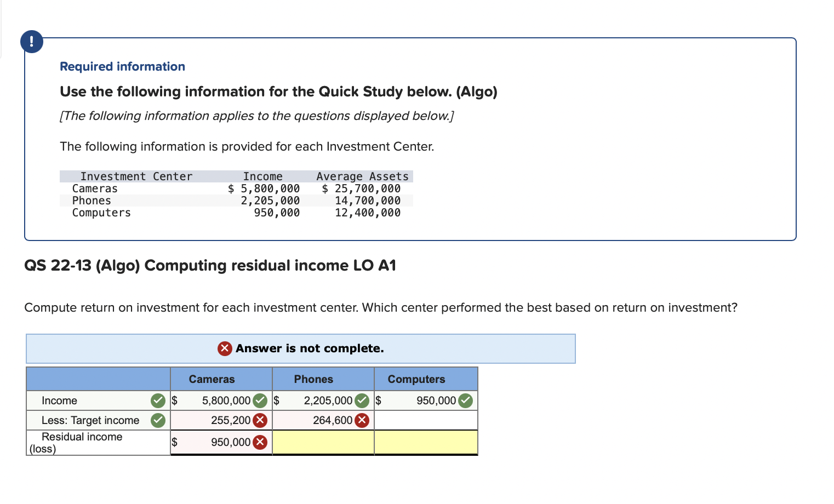Click green checkmark beside 2,205,000 value

click(362, 400)
